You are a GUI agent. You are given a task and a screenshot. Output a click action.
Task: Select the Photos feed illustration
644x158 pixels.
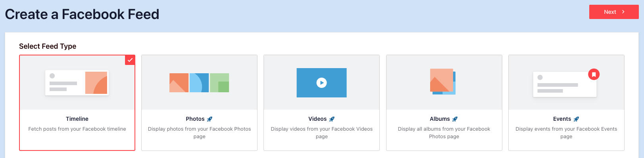pyautogui.click(x=199, y=83)
